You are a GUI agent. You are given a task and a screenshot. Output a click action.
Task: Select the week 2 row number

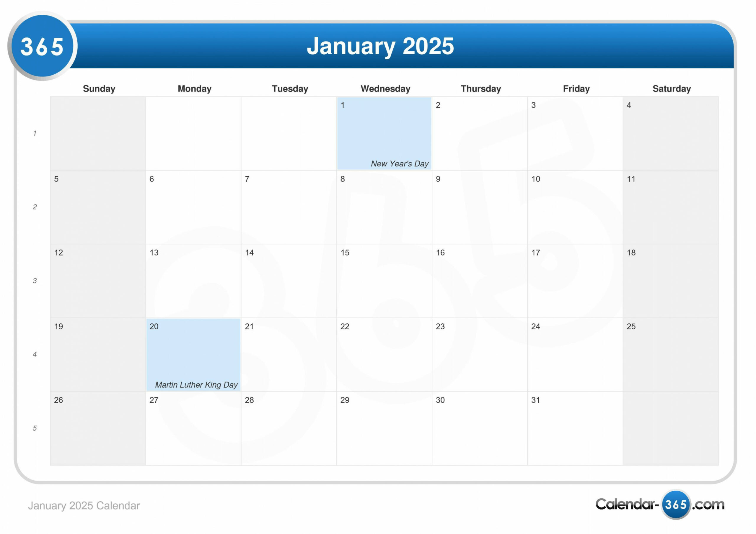coord(34,208)
